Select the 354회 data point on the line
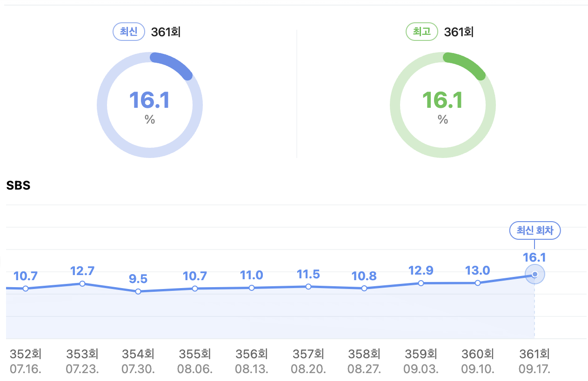The width and height of the screenshot is (588, 381). 138,291
